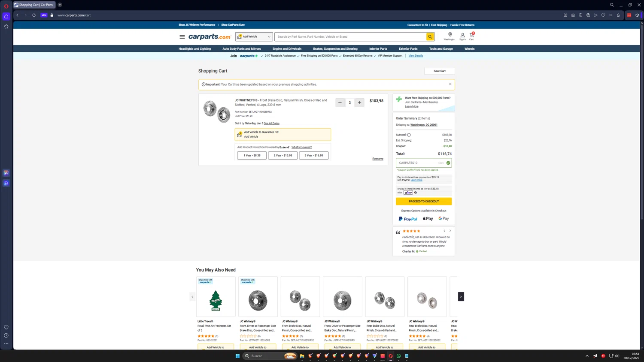Open the Opera easy setup menu icon
Viewport: 644px width, 362px height.
point(611,15)
